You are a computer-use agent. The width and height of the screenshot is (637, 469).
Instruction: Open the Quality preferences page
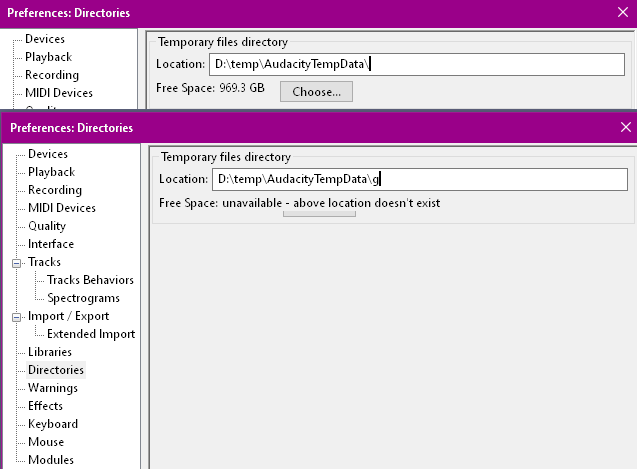point(47,226)
